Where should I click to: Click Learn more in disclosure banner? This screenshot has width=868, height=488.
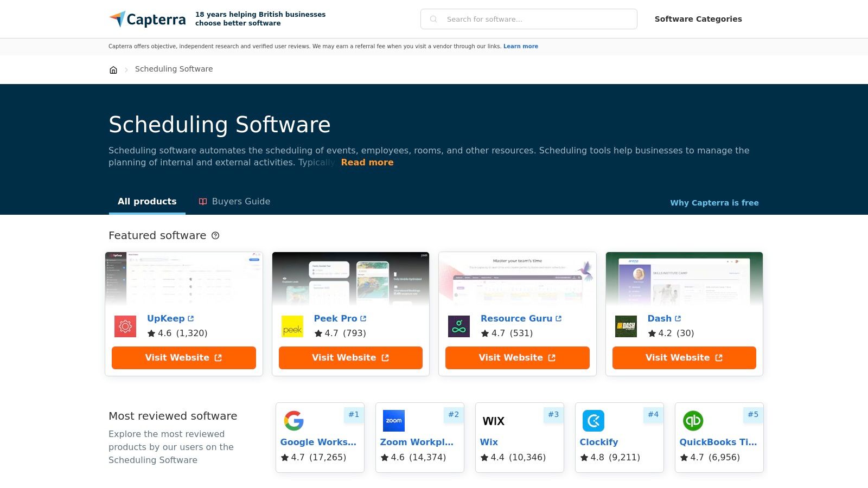(520, 47)
